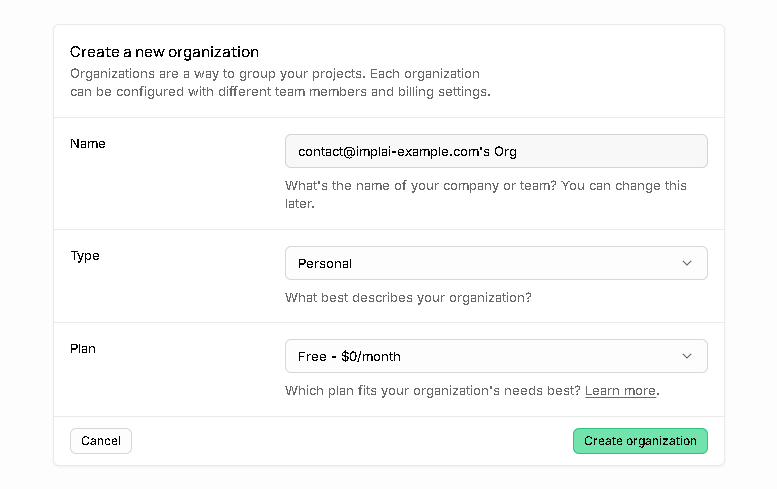
Task: Click the 'What best describes your organization?' text
Action: pyautogui.click(x=408, y=298)
